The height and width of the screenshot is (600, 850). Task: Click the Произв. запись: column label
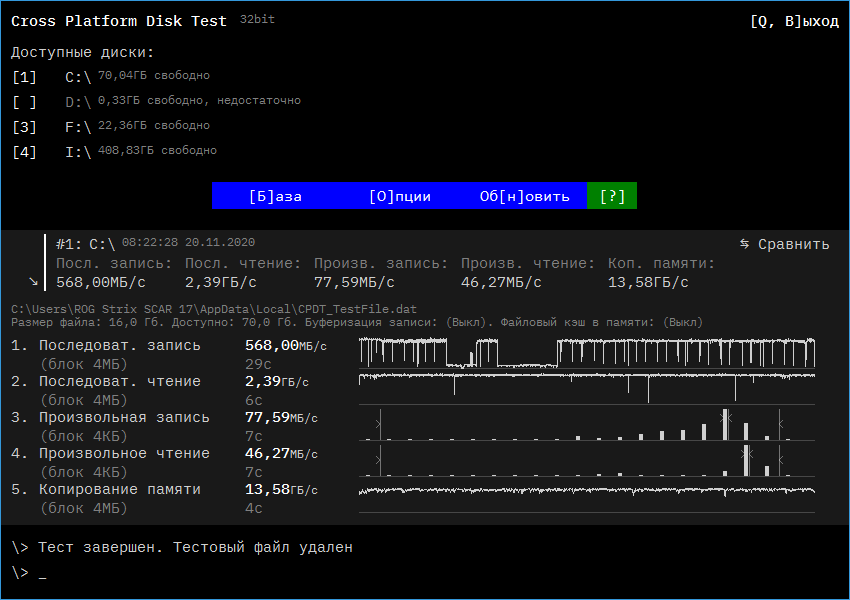tap(381, 263)
